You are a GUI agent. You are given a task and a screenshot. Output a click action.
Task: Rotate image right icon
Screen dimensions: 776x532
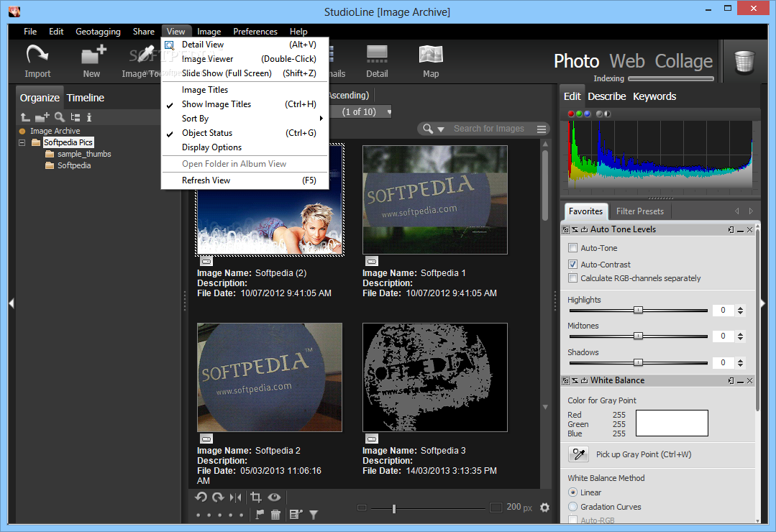pos(218,497)
